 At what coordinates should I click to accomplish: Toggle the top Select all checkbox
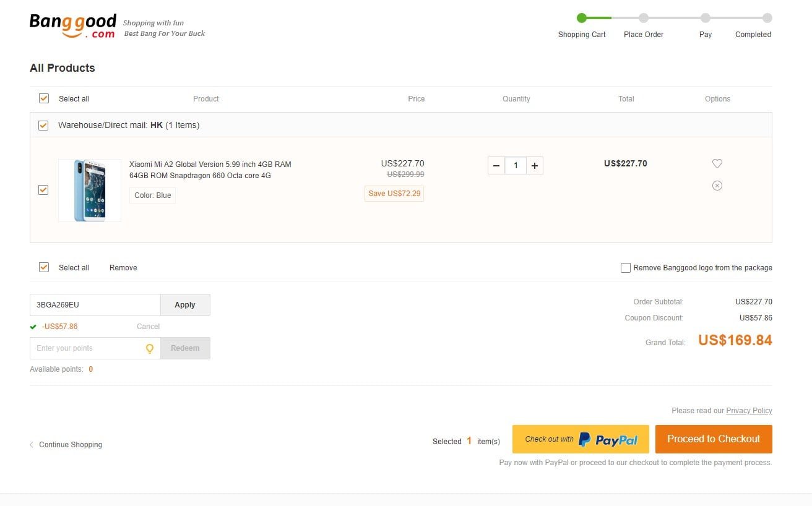(44, 98)
